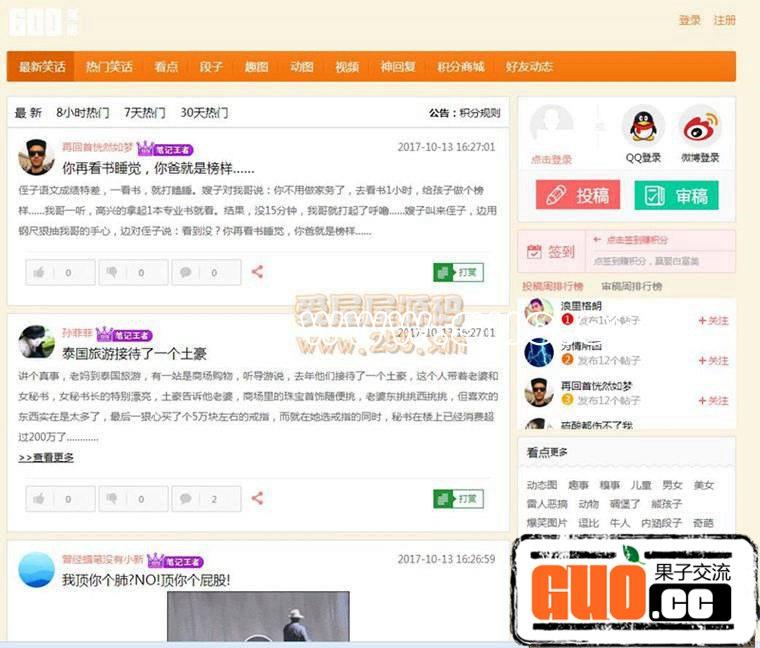Click the green 审稿 review button
760x648 pixels.
point(676,195)
